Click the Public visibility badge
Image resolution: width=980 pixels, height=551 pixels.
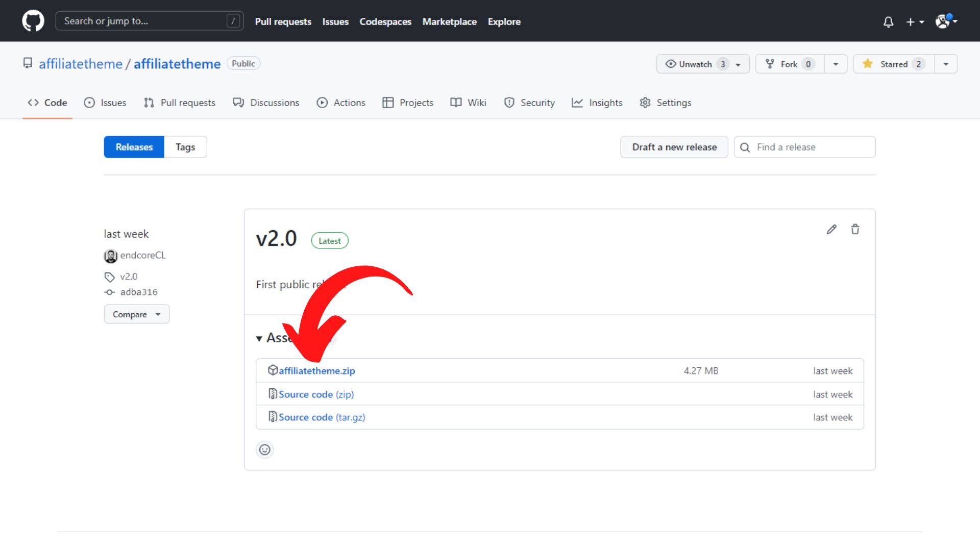(243, 64)
